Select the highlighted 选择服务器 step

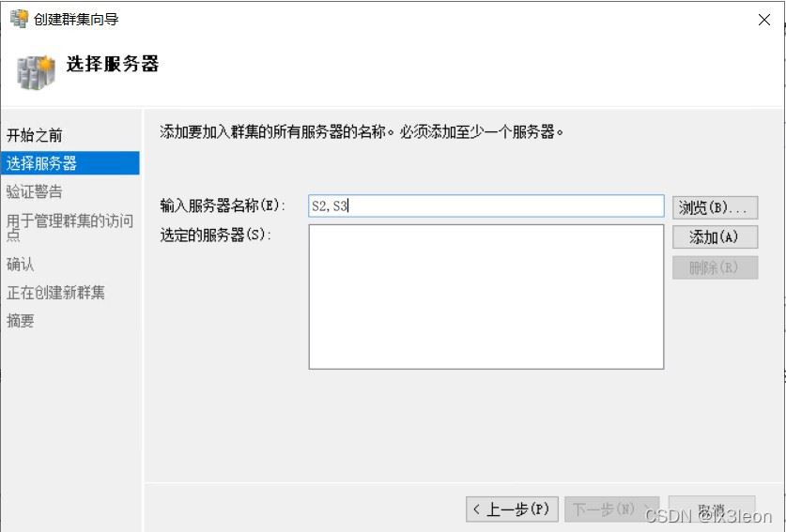coord(70,163)
